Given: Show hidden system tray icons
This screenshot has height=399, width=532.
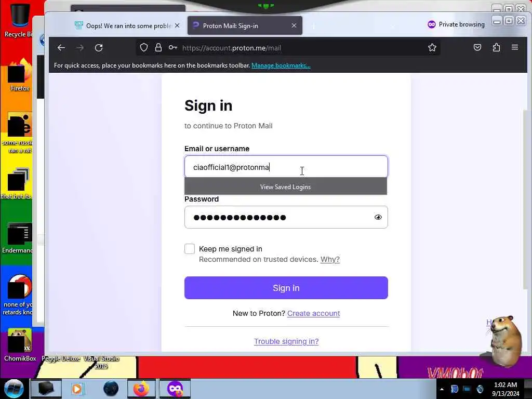Looking at the screenshot, I should coord(442,389).
